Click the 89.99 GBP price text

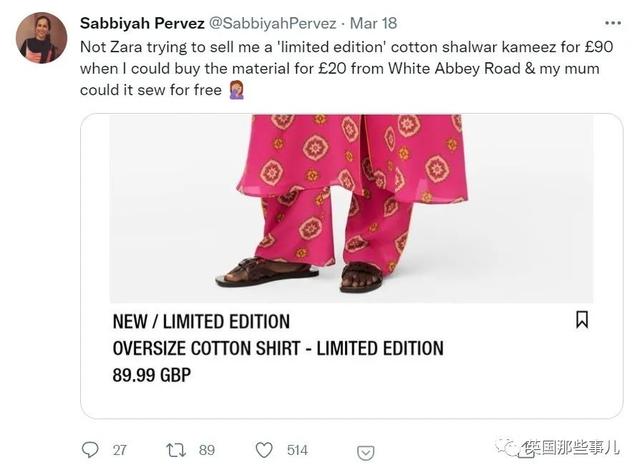[x=152, y=375]
